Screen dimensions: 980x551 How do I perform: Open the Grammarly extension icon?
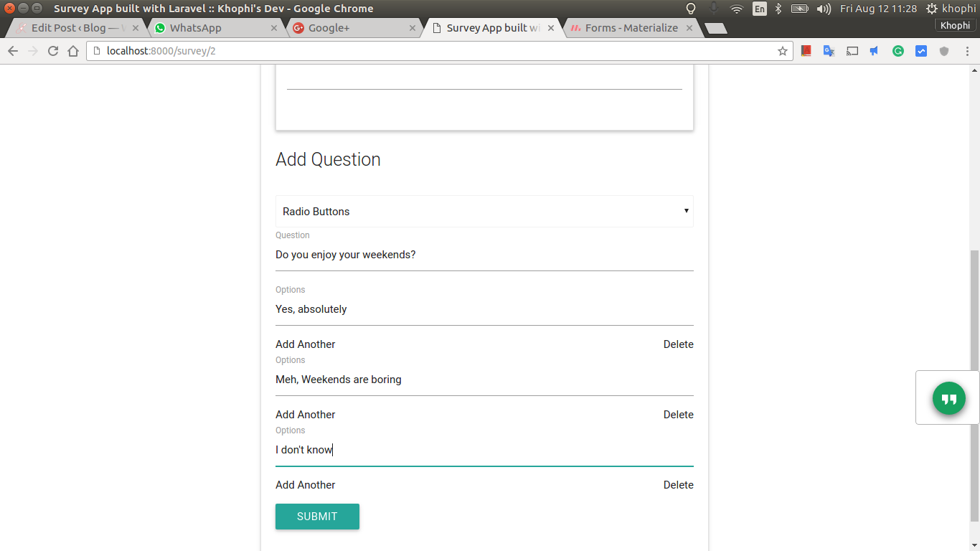(898, 51)
